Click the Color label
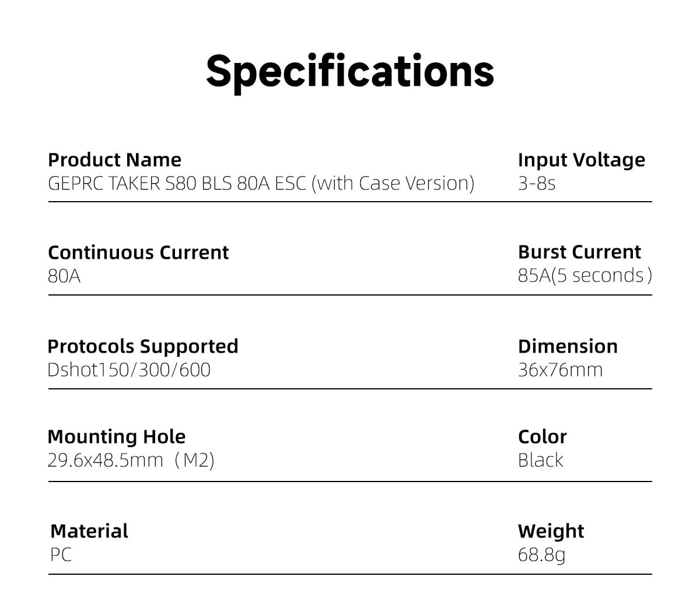This screenshot has width=700, height=615. 542,437
